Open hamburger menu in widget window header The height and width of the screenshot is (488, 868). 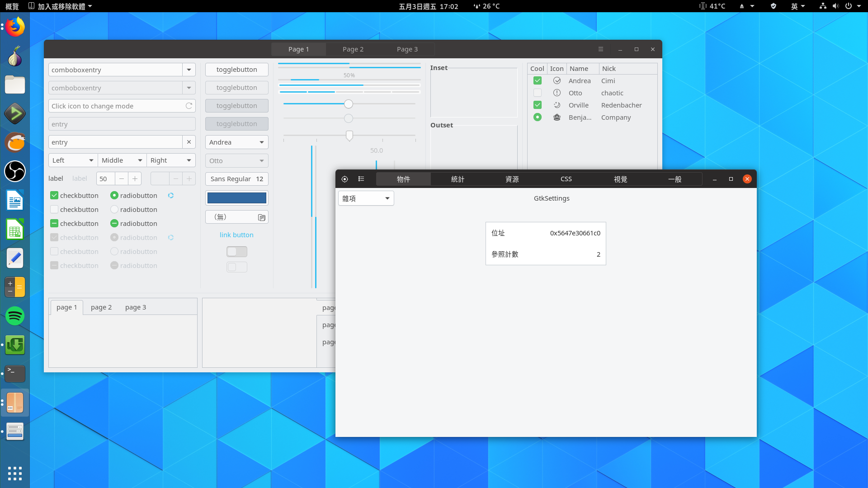pos(601,49)
